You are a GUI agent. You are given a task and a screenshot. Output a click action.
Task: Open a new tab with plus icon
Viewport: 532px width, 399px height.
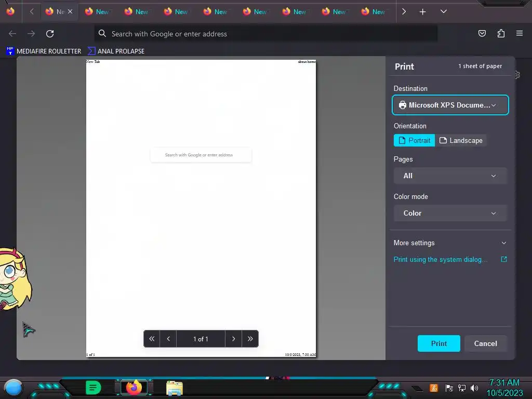tap(422, 12)
